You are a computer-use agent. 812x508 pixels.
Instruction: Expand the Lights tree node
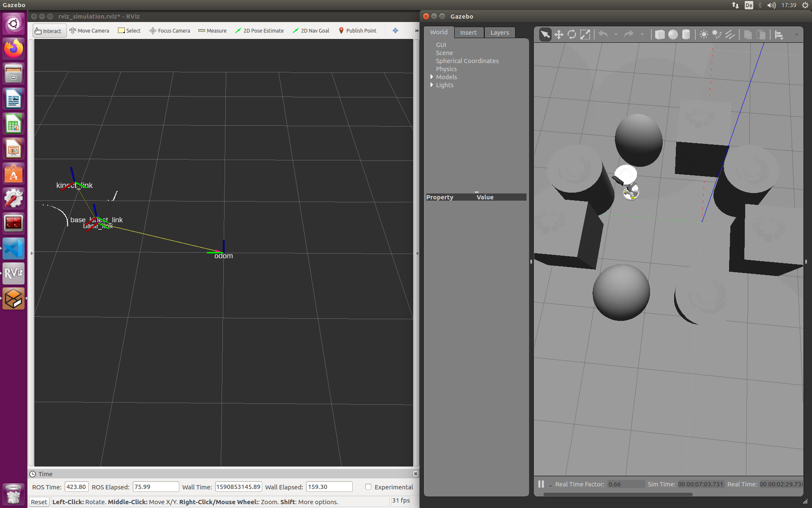click(431, 85)
